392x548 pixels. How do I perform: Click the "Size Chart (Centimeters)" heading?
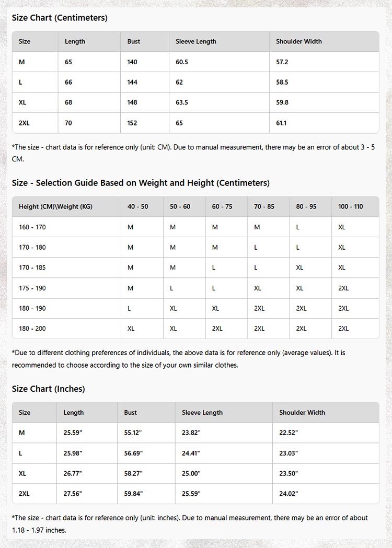[60, 18]
